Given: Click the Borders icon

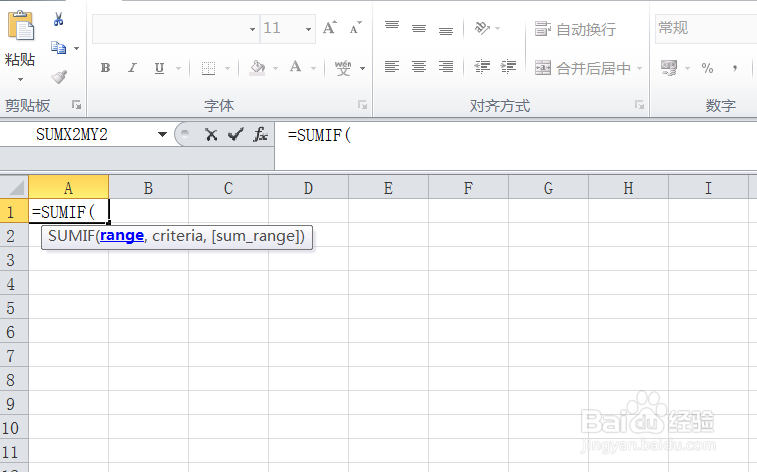Looking at the screenshot, I should pos(208,68).
